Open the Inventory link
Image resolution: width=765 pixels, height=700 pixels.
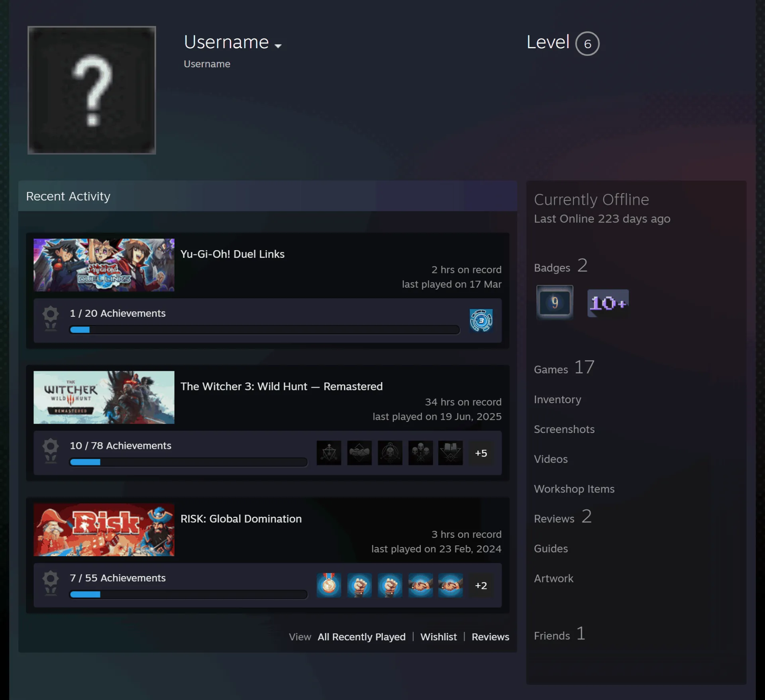tap(557, 399)
